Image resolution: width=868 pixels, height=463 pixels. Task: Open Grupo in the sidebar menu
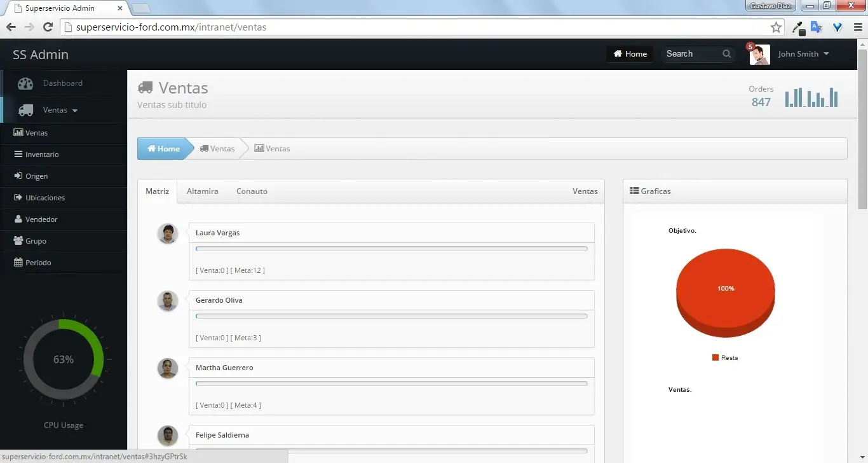click(64, 241)
